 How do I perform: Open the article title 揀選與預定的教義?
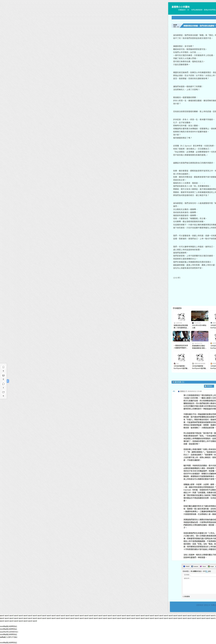tap(200, 26)
